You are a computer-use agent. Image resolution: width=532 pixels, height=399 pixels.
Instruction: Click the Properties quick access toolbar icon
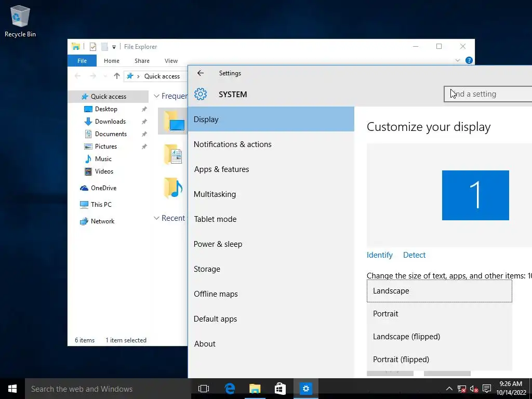click(93, 46)
